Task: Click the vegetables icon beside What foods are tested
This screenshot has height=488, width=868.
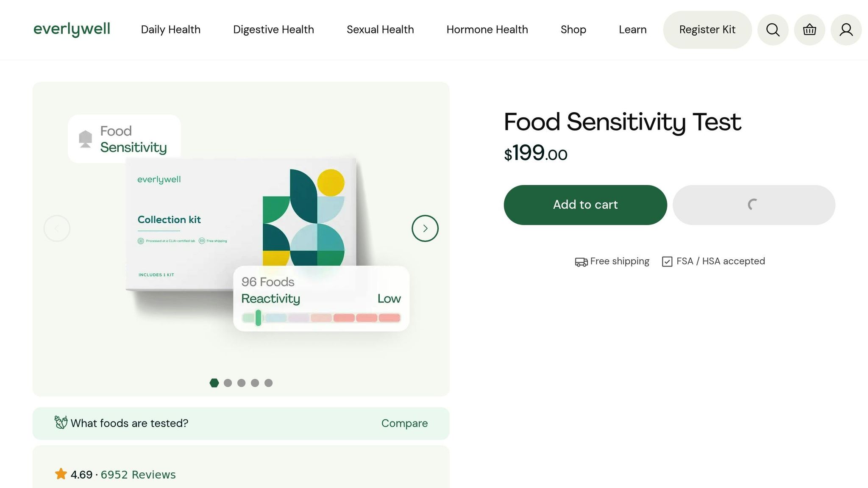Action: point(61,422)
